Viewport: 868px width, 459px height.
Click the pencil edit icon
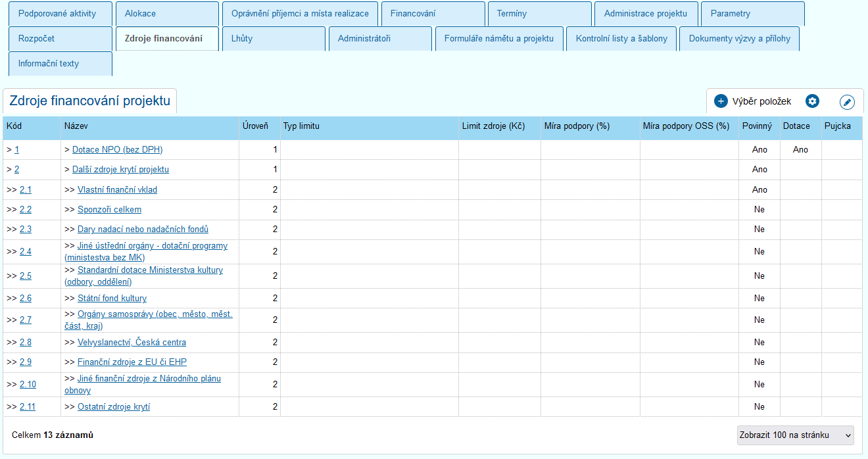click(847, 102)
